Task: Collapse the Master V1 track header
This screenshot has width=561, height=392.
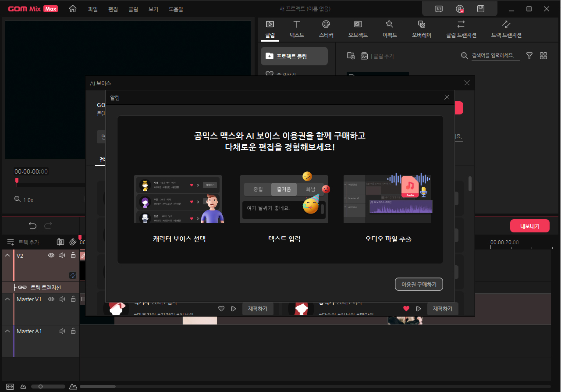Action: pyautogui.click(x=7, y=299)
